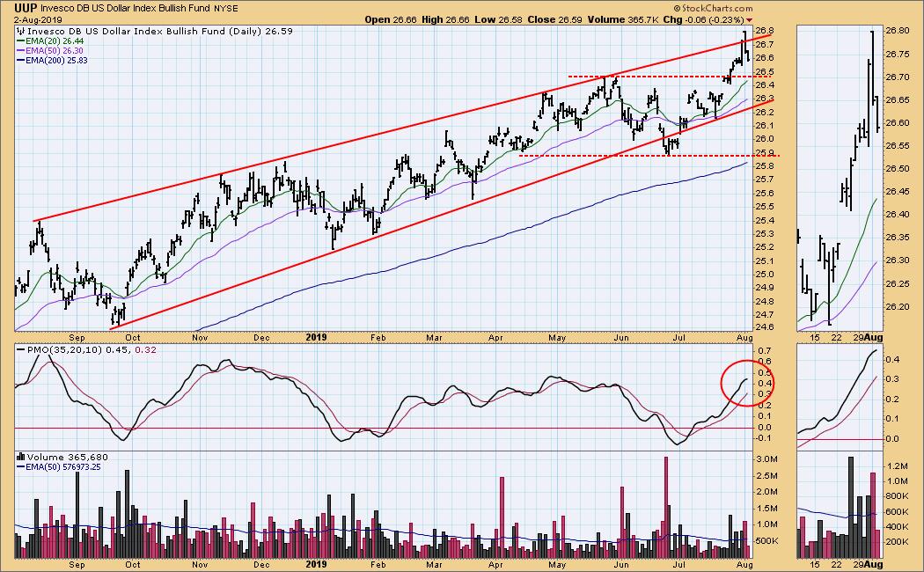Image resolution: width=924 pixels, height=572 pixels.
Task: Click the EMA(200) 25.83 legend entry
Action: [56, 60]
